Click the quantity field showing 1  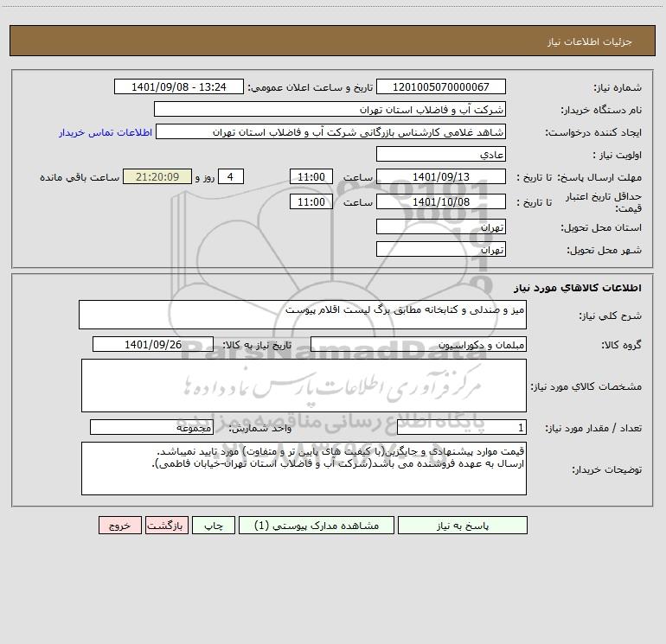(x=462, y=427)
